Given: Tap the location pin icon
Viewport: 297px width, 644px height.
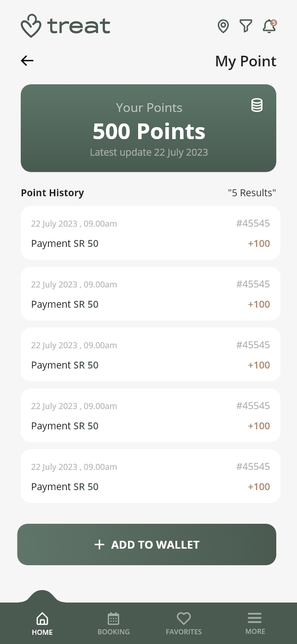Looking at the screenshot, I should [223, 26].
